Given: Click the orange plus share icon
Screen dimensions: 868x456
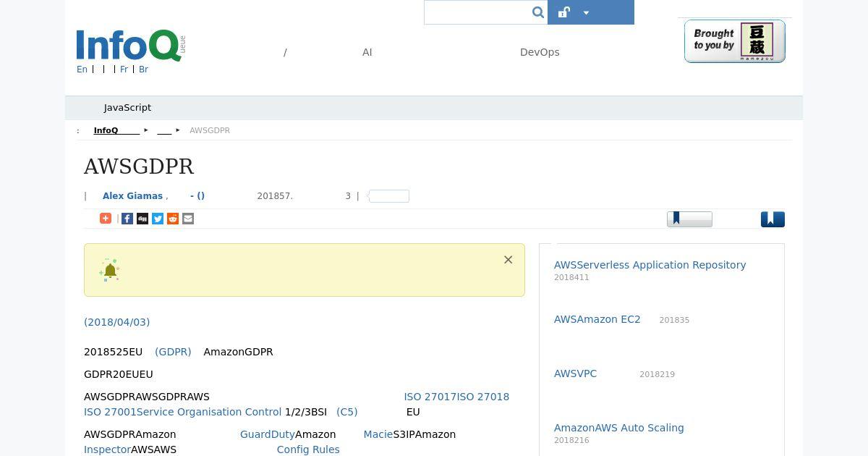Looking at the screenshot, I should click(x=106, y=219).
